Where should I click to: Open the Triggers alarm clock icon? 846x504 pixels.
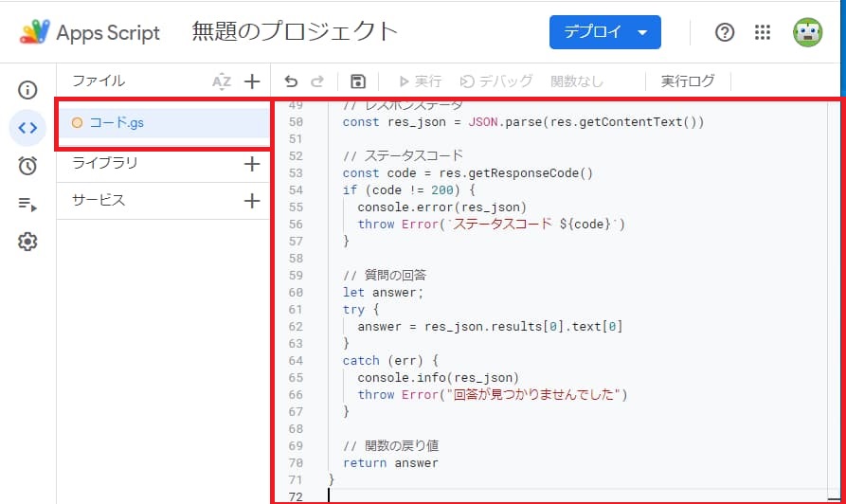pyautogui.click(x=27, y=166)
